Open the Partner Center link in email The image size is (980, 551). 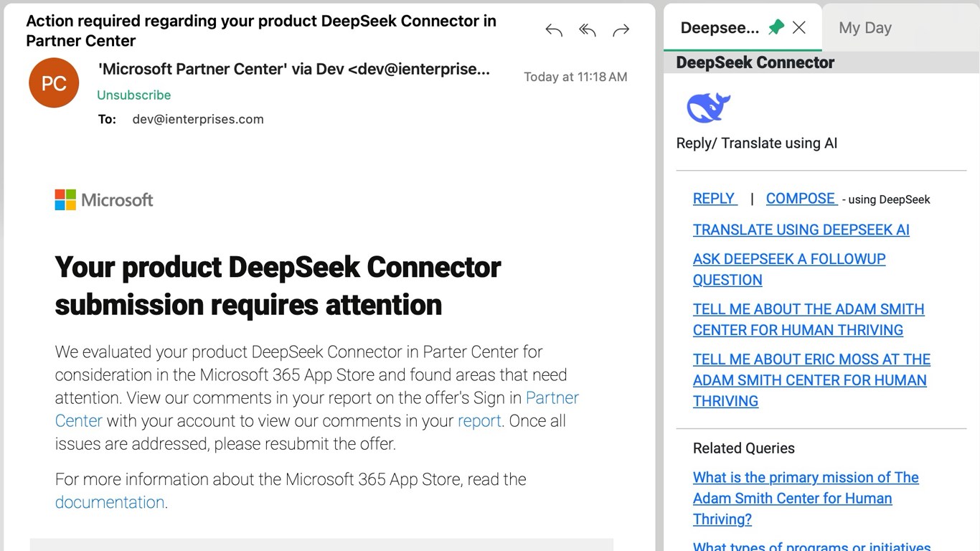point(552,398)
